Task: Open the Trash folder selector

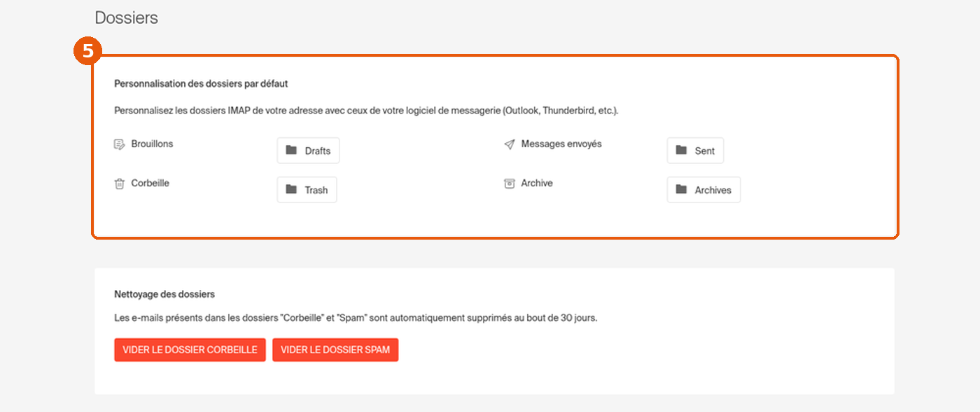Action: click(307, 190)
